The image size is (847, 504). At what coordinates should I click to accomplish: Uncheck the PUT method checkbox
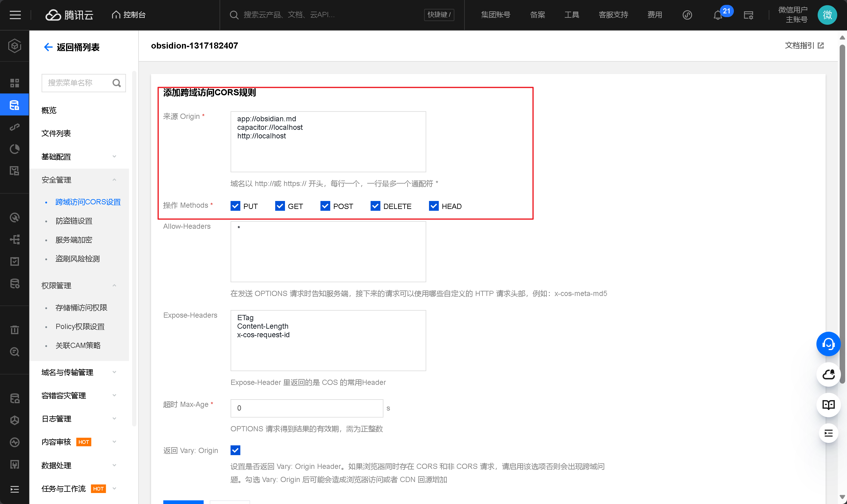pos(235,206)
